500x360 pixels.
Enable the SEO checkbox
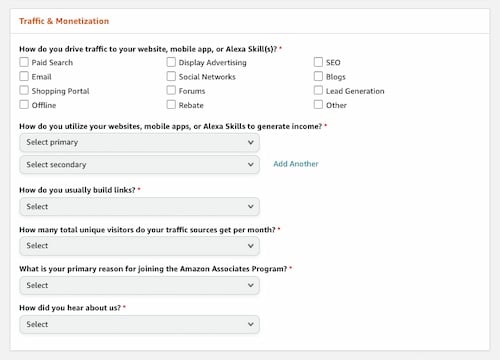[318, 62]
